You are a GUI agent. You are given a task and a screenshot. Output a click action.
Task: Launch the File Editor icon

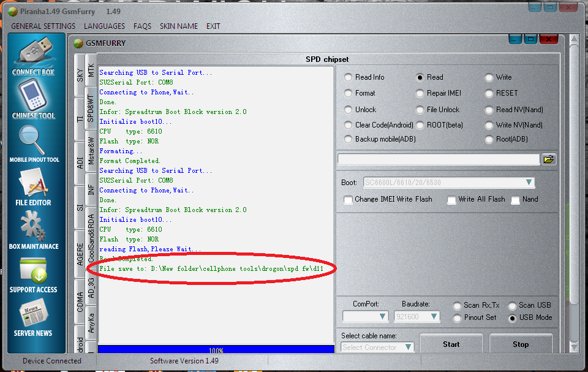tap(34, 183)
